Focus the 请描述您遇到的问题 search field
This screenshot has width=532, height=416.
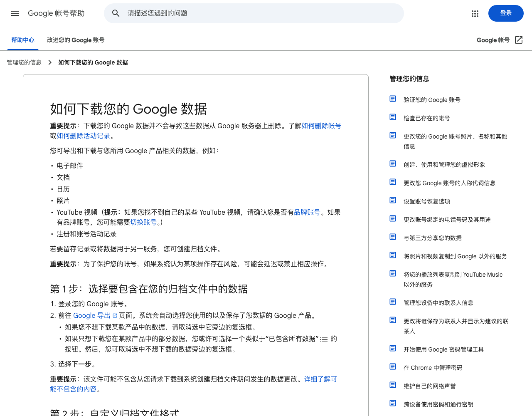click(x=254, y=13)
